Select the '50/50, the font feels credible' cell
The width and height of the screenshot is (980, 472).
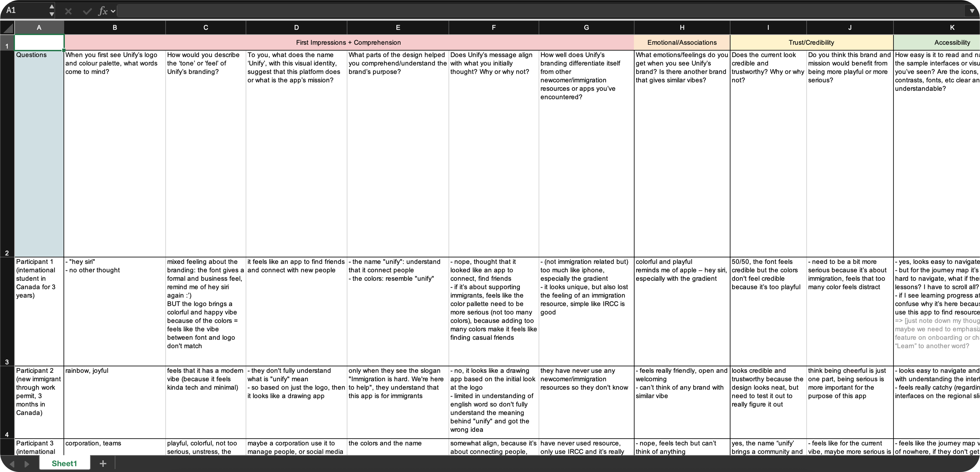(768, 311)
